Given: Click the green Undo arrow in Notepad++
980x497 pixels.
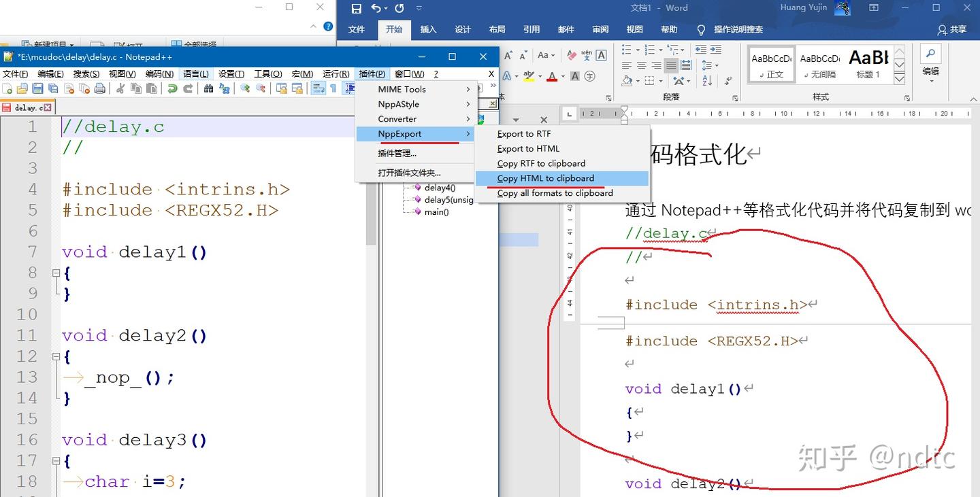Looking at the screenshot, I should (172, 88).
